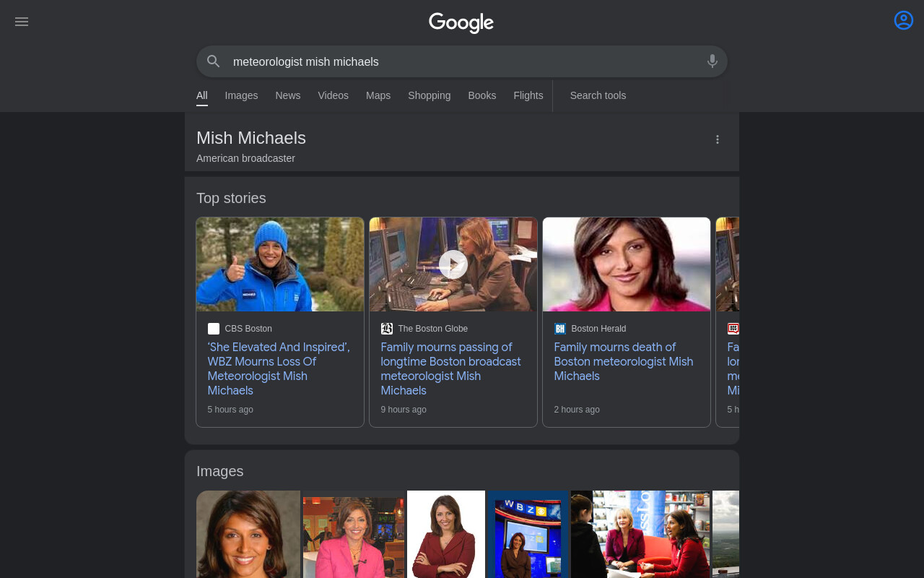
Task: Click The Boston Globe source icon
Action: 387,329
